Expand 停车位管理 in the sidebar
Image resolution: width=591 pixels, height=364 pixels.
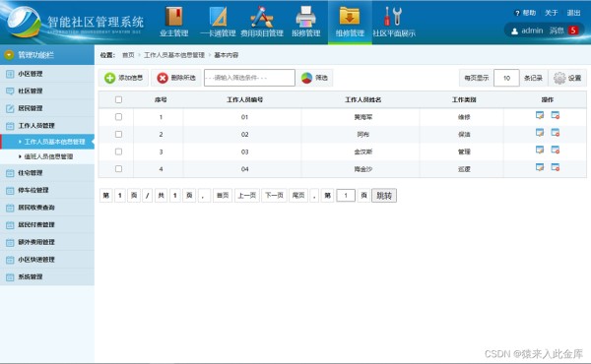[47, 191]
